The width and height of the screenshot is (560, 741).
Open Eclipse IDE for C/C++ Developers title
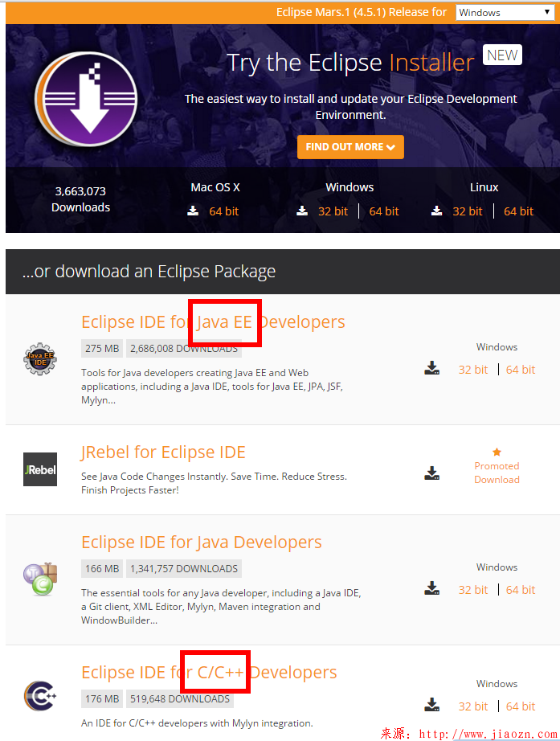[209, 672]
